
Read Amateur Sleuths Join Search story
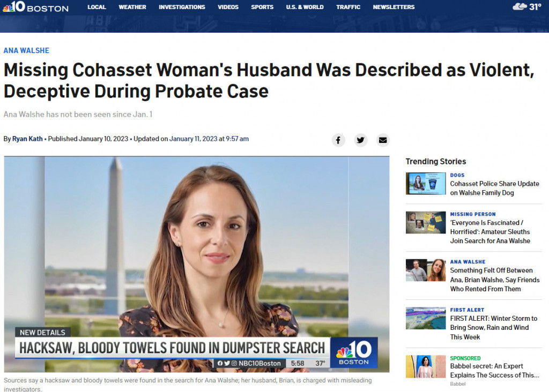(490, 232)
